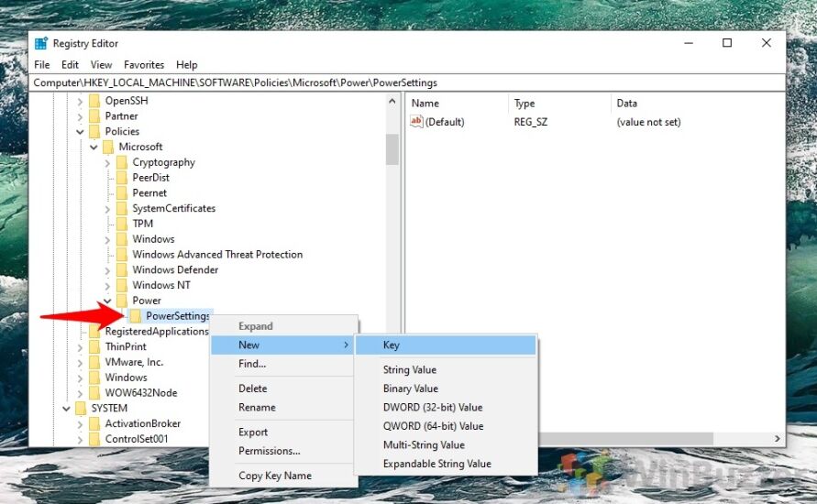Open the Help menu
Screen dimensions: 817x504
pyautogui.click(x=186, y=64)
